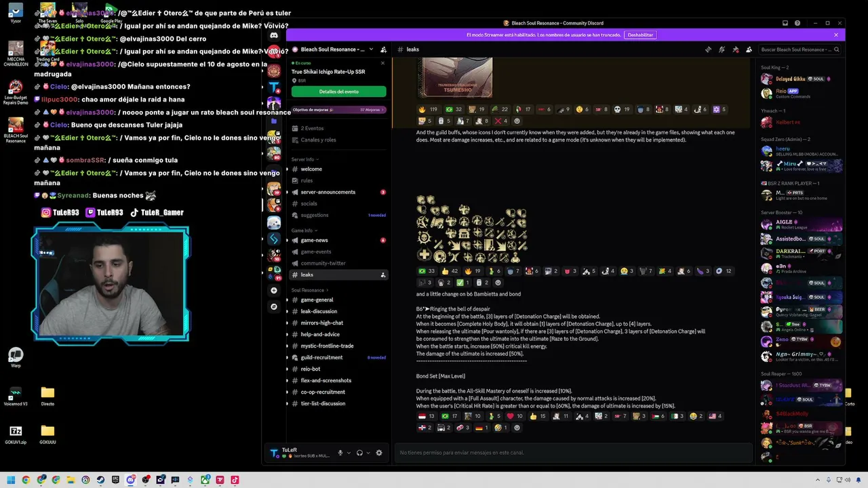Toggle green checkmark reaction showing 1
Screen dimensions: 868x488
tap(462, 283)
